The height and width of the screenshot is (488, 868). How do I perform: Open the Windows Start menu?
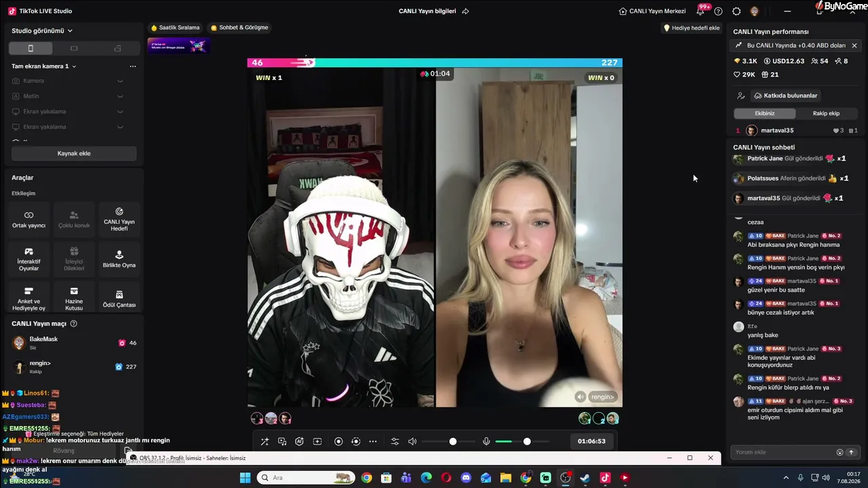coord(245,478)
